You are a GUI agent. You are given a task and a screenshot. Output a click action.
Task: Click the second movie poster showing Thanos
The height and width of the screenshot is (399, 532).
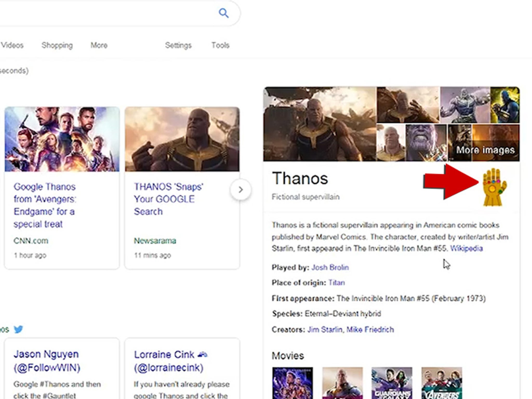[x=342, y=383]
